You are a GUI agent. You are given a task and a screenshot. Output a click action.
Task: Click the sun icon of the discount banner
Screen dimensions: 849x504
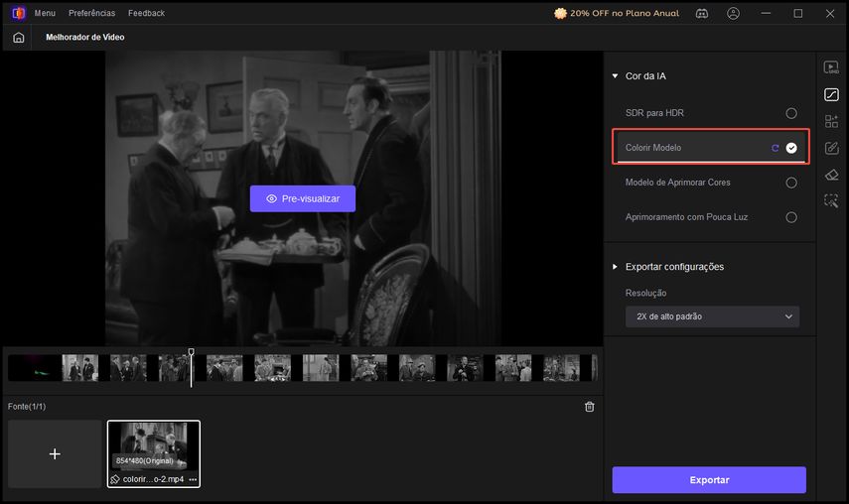[560, 14]
